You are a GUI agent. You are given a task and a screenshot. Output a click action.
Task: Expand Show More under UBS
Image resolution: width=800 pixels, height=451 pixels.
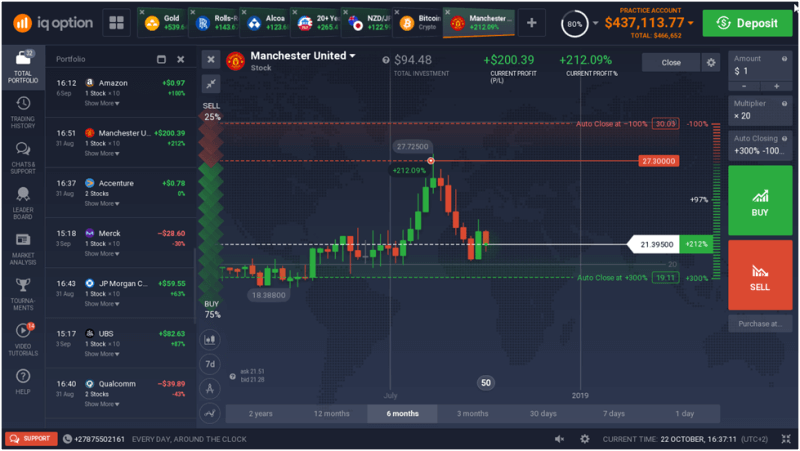tap(102, 354)
